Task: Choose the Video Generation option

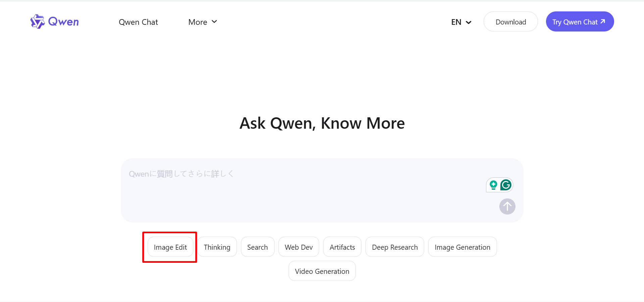Action: (x=322, y=271)
